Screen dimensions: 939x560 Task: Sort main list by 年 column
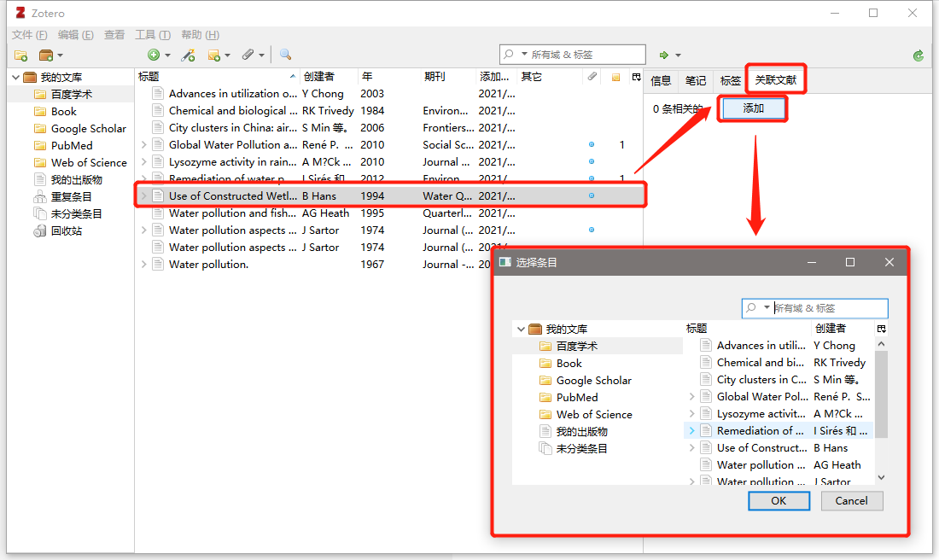pos(389,77)
